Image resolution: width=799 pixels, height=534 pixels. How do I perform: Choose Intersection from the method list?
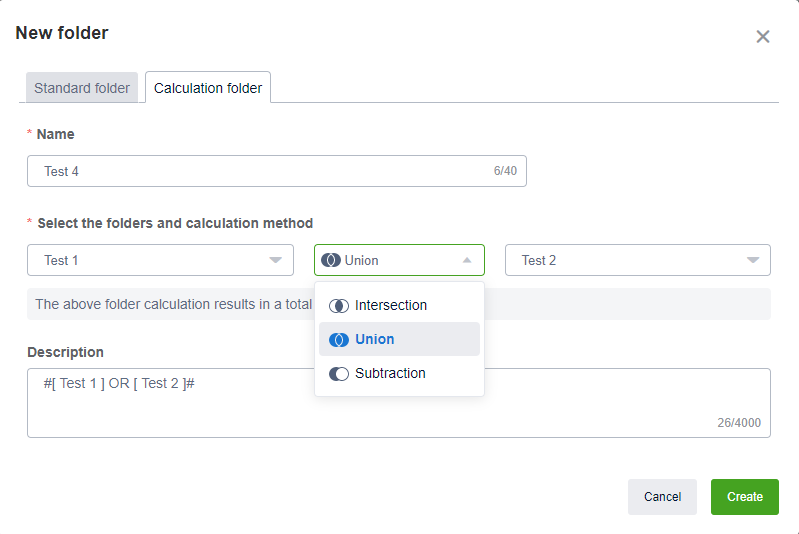coord(391,306)
